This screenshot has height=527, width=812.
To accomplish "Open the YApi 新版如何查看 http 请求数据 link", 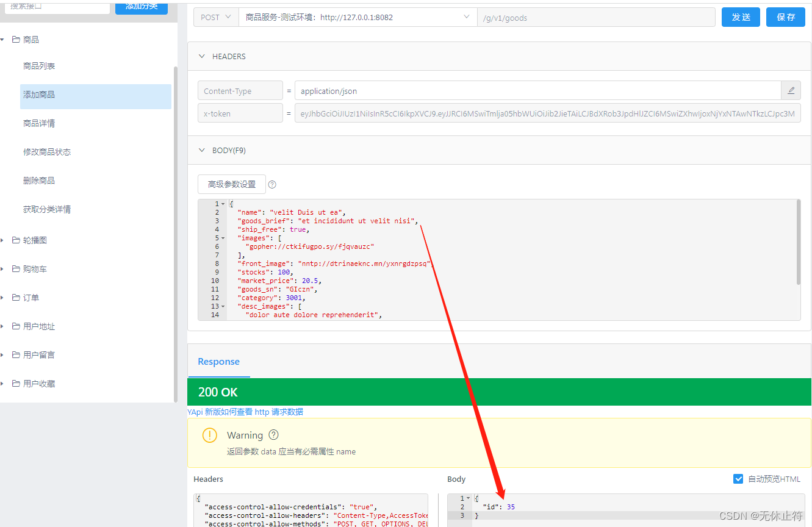I will coord(245,412).
